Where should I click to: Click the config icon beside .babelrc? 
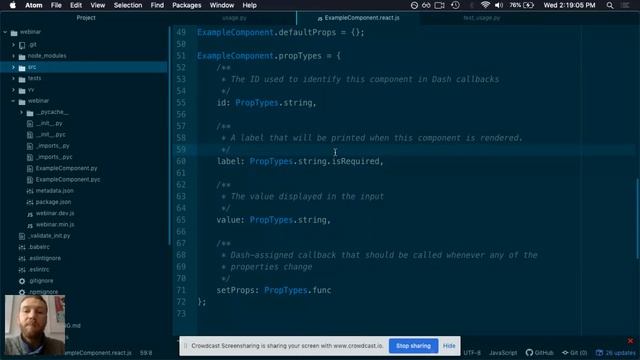[22, 247]
